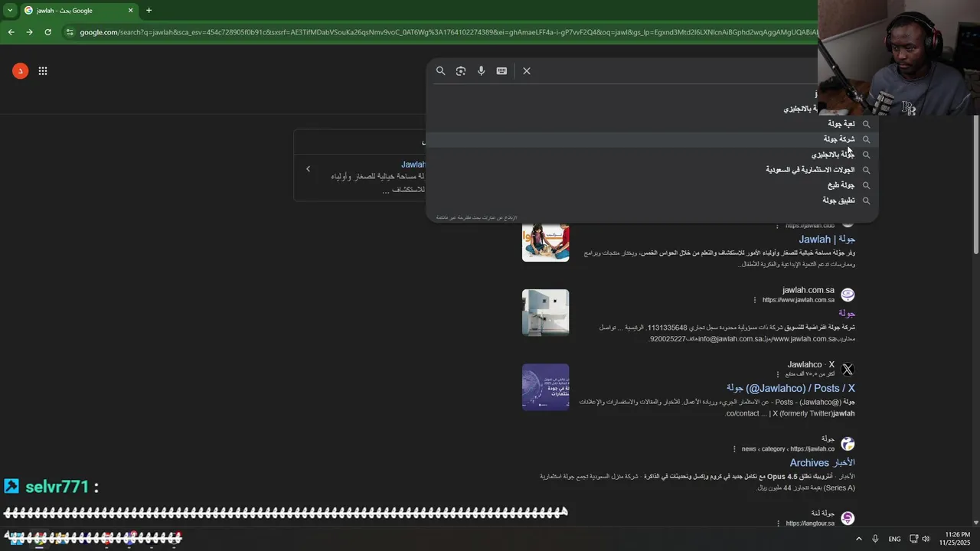Open jawlah.com.sa result titled جولة

click(x=846, y=313)
